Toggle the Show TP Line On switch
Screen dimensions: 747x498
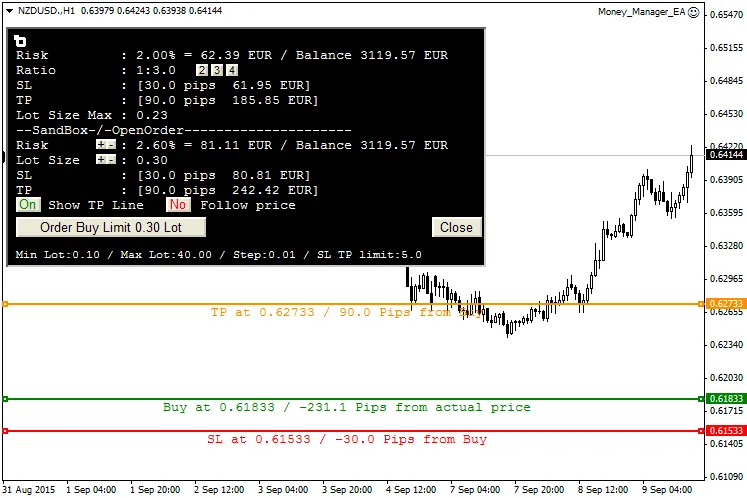(28, 205)
